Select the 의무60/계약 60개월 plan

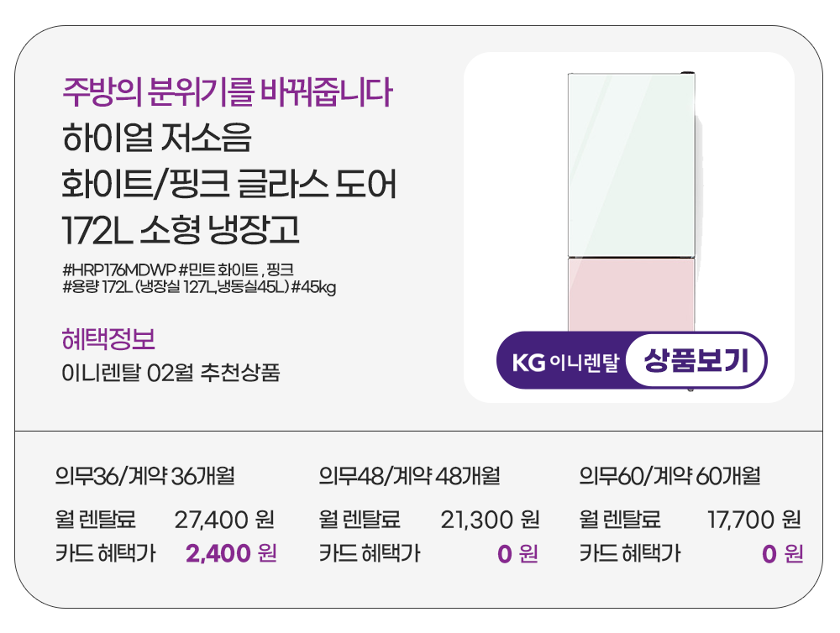669,477
